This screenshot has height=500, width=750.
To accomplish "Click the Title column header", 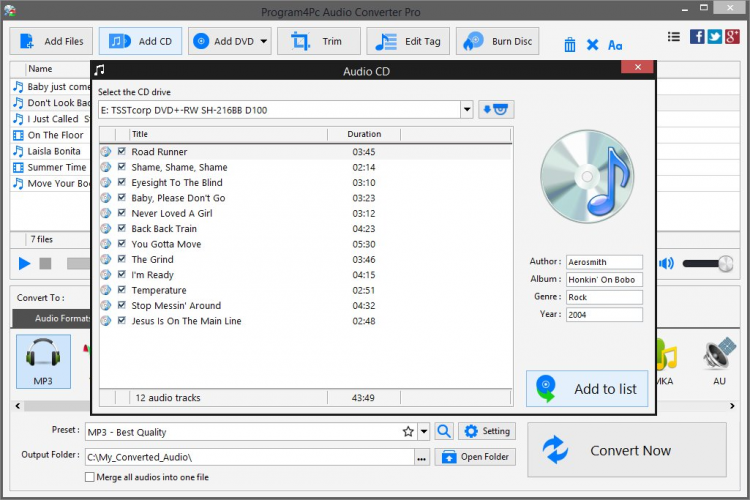I will point(228,134).
